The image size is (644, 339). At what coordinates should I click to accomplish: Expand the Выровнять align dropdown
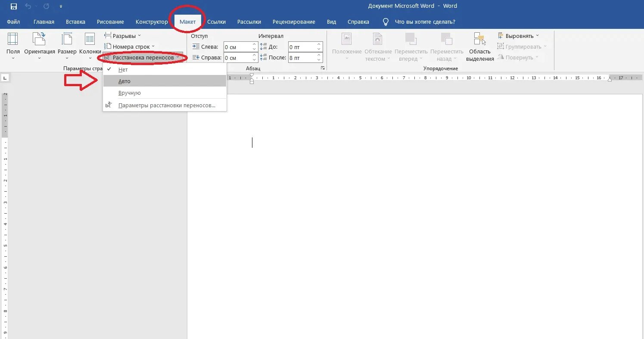(x=518, y=36)
